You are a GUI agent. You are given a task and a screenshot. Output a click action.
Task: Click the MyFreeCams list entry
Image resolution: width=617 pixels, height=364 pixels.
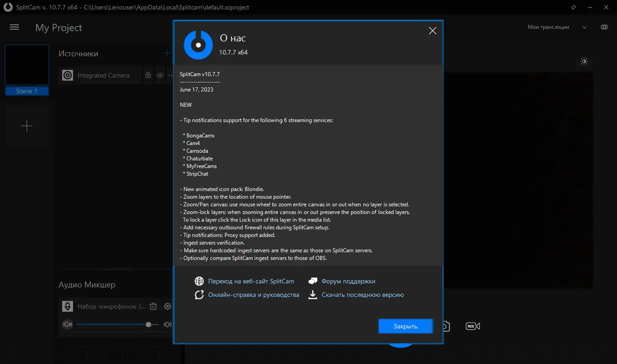[x=201, y=166]
